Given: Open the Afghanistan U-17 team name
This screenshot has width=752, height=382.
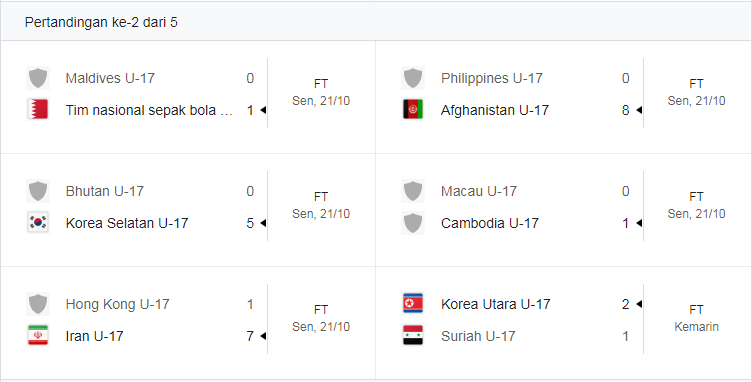Looking at the screenshot, I should click(495, 110).
